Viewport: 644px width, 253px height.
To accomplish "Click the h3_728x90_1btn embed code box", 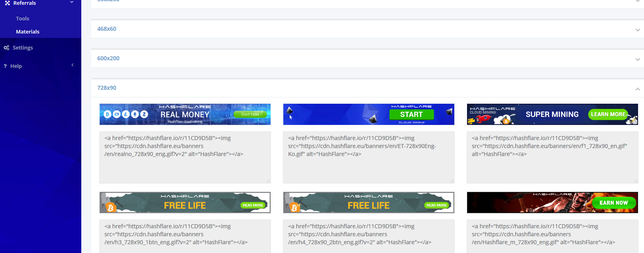I will click(185, 236).
